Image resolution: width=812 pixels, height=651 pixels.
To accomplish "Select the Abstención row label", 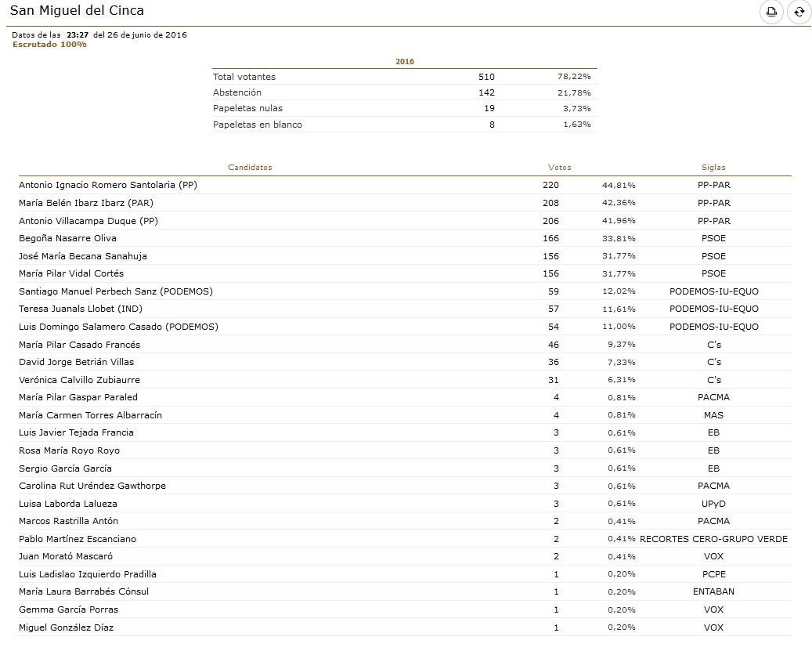I will click(x=237, y=92).
